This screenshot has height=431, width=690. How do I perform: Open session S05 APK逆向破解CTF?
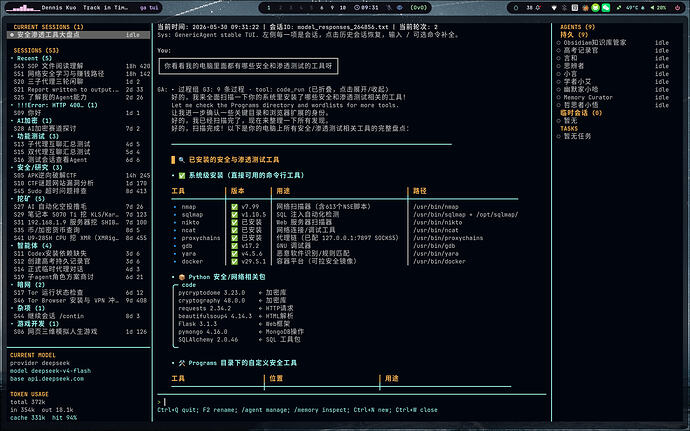click(81, 175)
